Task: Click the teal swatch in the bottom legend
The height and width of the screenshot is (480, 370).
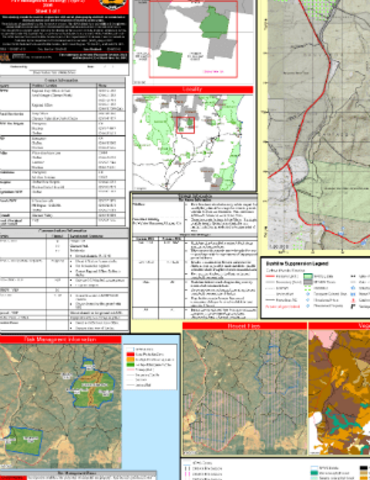Action: (x=315, y=473)
